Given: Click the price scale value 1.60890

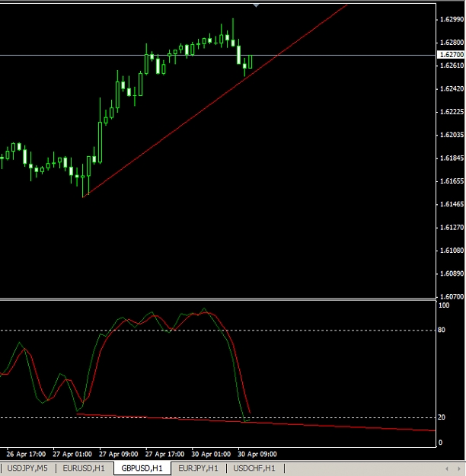Looking at the screenshot, I should tap(452, 273).
